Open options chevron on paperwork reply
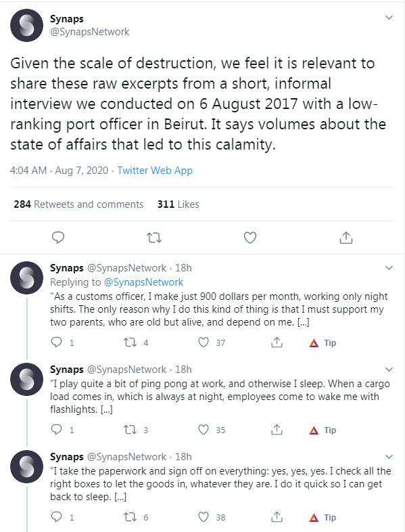 click(x=389, y=457)
